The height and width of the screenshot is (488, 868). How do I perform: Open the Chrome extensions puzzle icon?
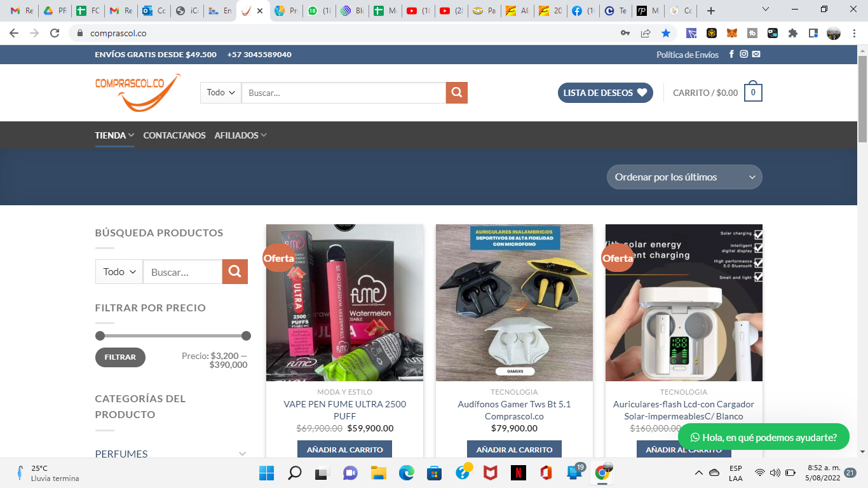(792, 33)
